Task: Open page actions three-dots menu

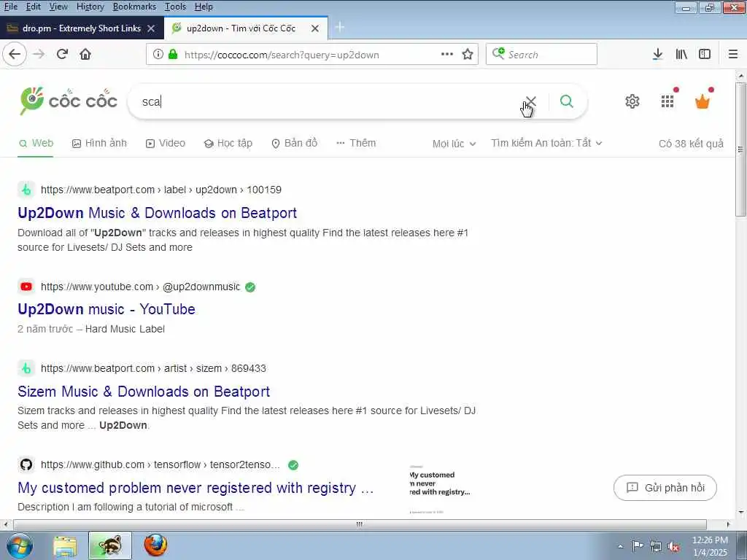Action: [447, 54]
